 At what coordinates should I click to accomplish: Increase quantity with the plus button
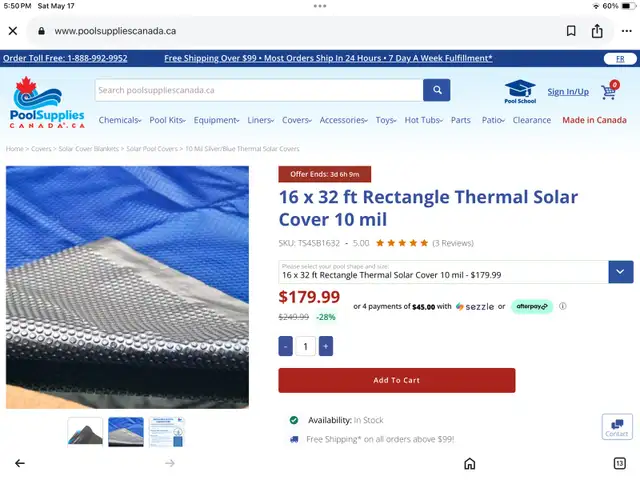point(326,346)
